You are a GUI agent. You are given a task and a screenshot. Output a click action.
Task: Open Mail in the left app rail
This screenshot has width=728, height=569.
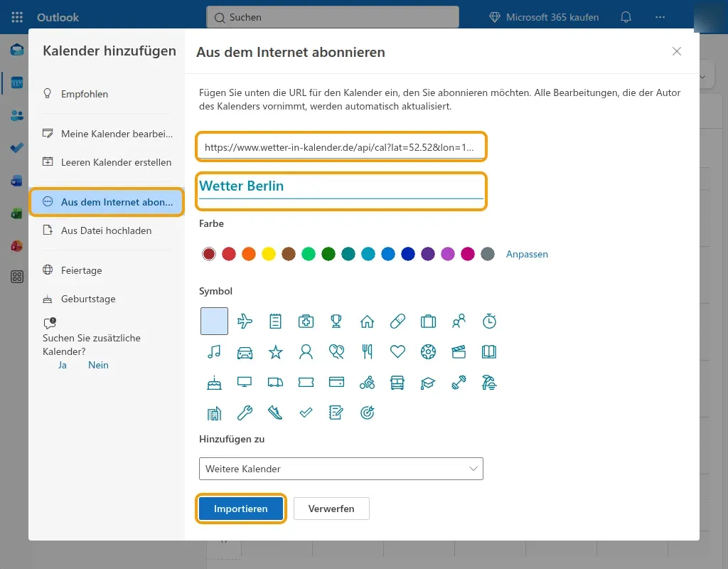click(x=17, y=49)
